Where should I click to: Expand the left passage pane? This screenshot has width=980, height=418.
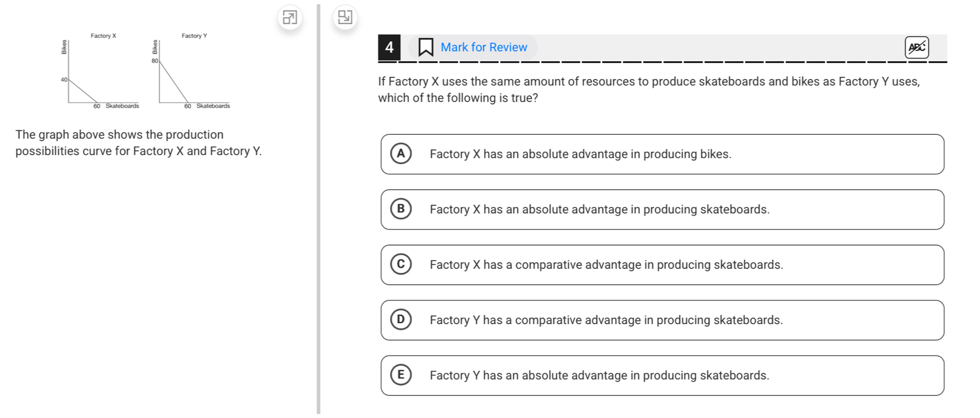289,17
